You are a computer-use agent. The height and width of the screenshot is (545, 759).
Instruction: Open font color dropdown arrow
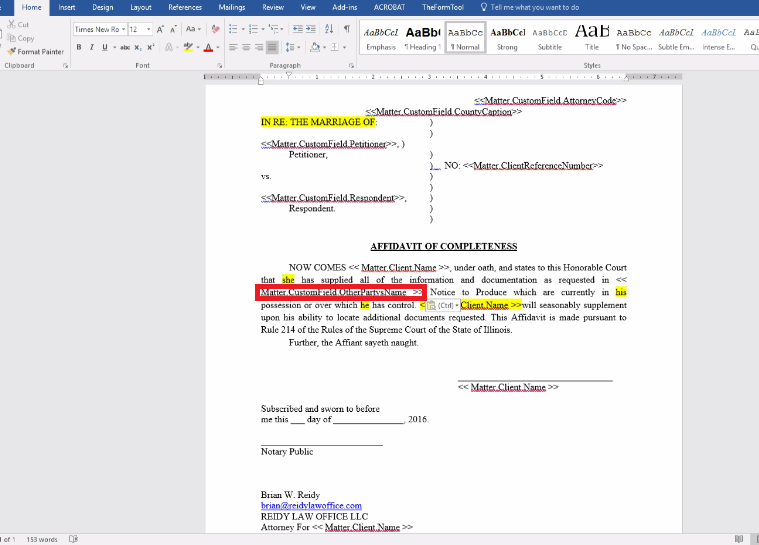click(218, 47)
